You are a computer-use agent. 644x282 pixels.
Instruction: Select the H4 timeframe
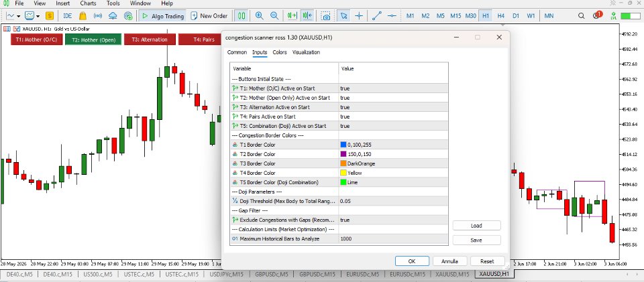click(x=500, y=16)
